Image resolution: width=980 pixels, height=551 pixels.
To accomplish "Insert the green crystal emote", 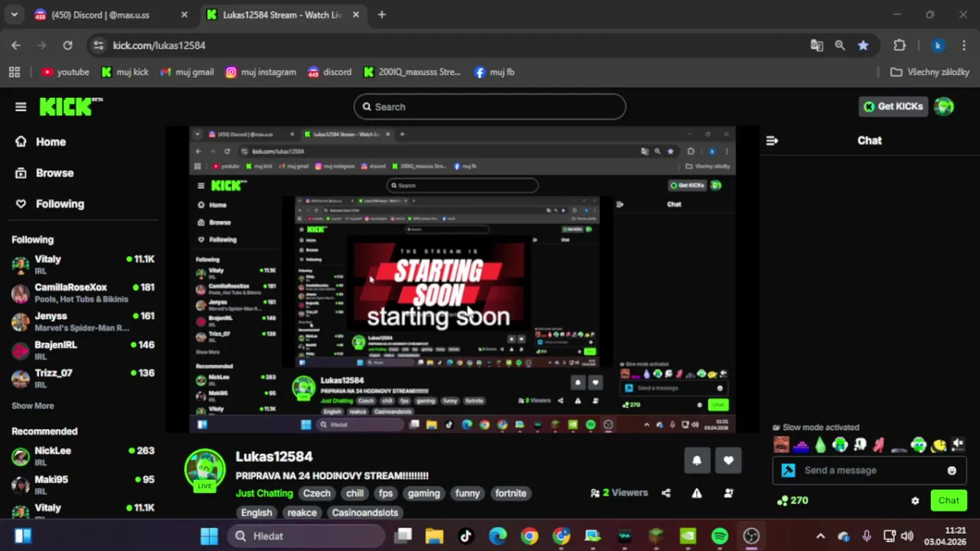I will tap(821, 445).
